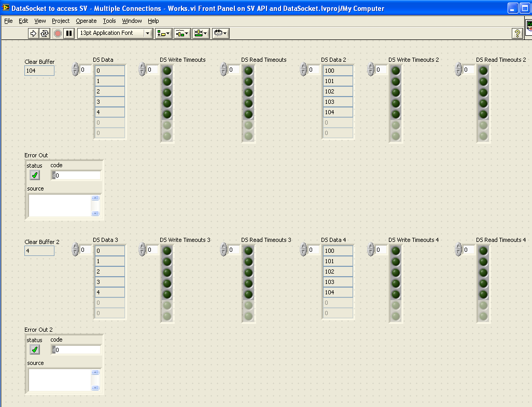Select value 3 in DS Data array

click(x=110, y=102)
